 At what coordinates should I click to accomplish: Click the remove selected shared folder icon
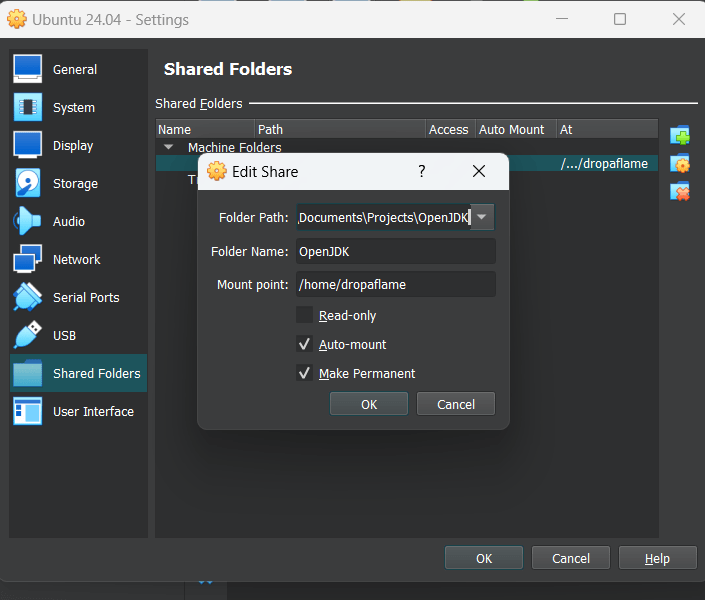pyautogui.click(x=680, y=192)
